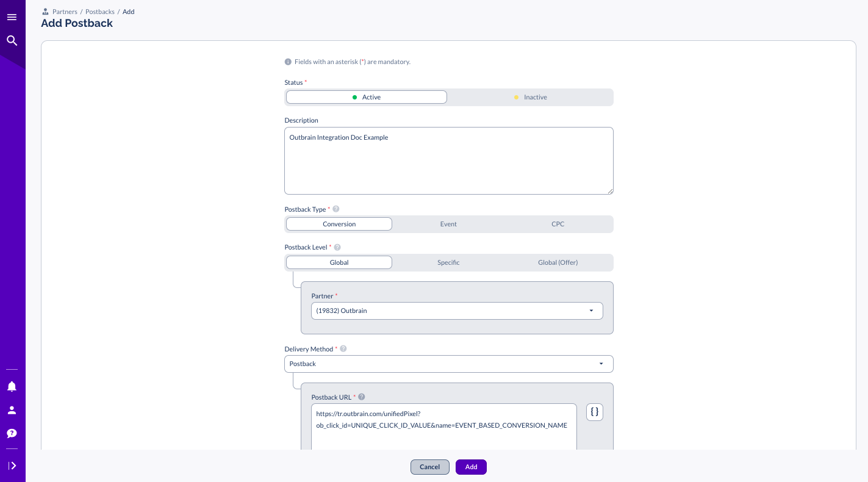Image resolution: width=868 pixels, height=482 pixels.
Task: Open the user profile icon
Action: [12, 410]
